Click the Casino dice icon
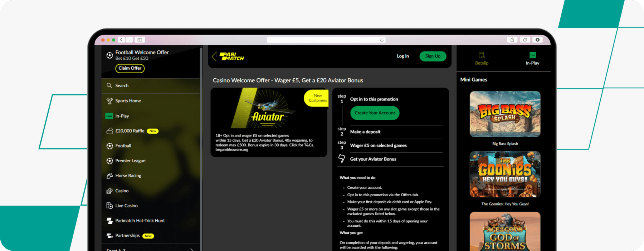This screenshot has width=644, height=251. coord(109,191)
